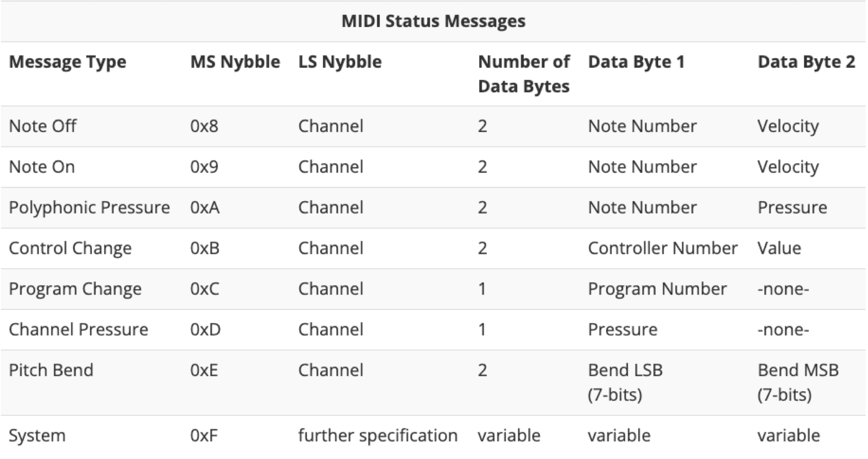Click the Message Type column header

[x=68, y=62]
